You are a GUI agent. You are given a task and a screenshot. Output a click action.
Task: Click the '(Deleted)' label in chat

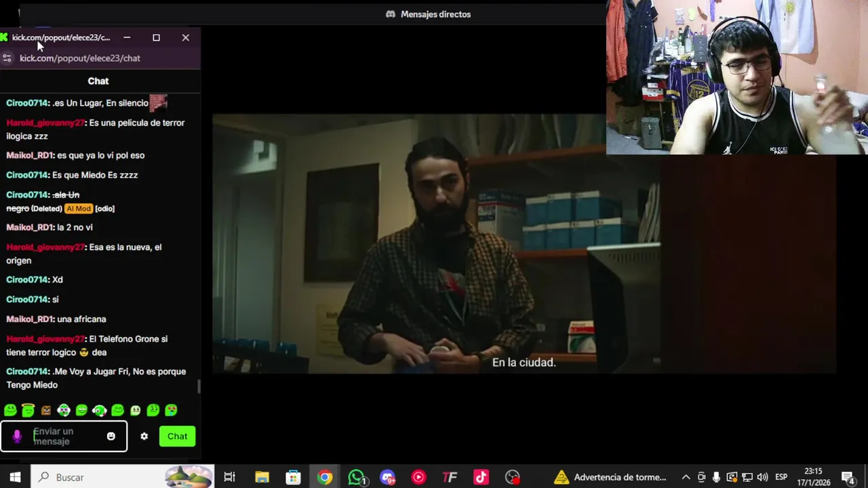point(47,209)
